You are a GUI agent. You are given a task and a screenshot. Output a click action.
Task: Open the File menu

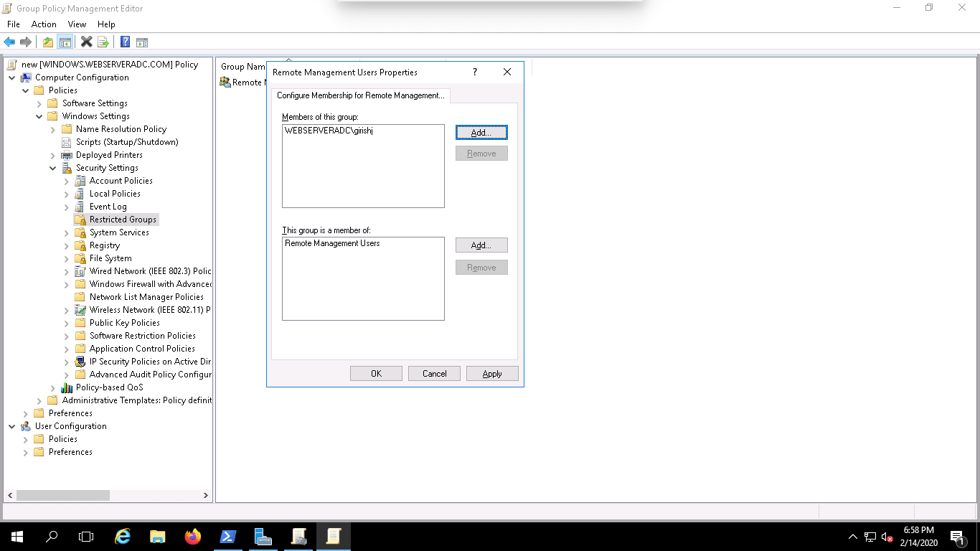tap(13, 24)
